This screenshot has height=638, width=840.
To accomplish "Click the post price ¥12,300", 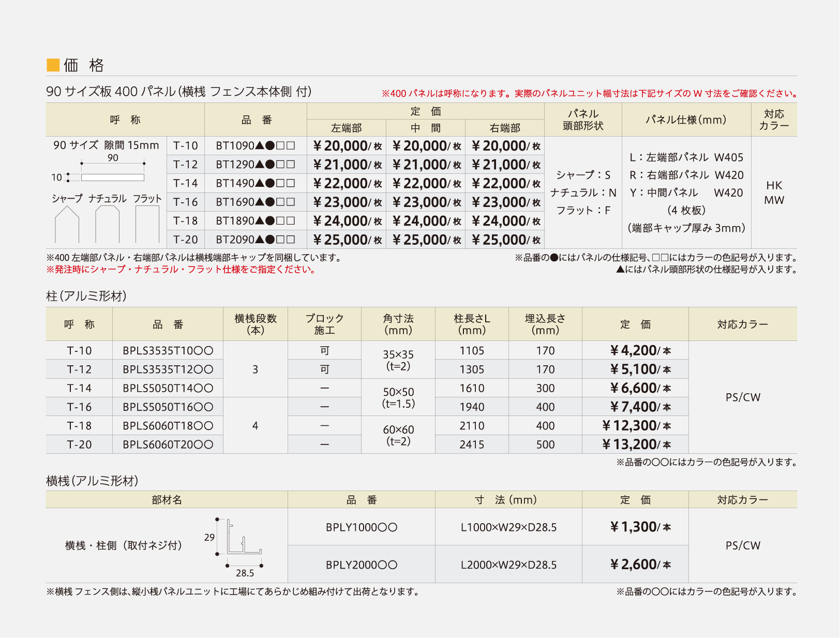I will click(x=637, y=426).
